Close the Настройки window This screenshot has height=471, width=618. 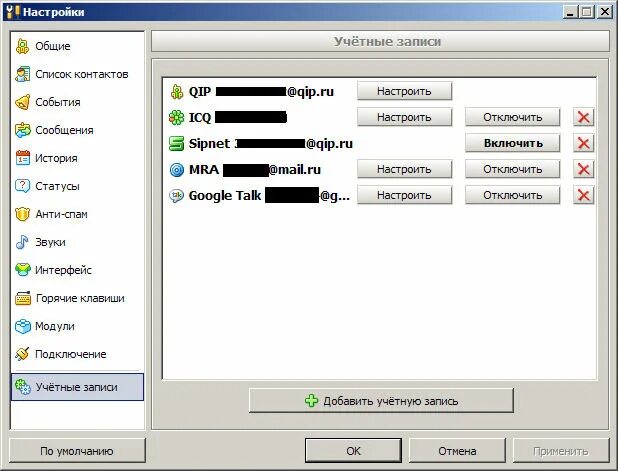click(x=604, y=12)
